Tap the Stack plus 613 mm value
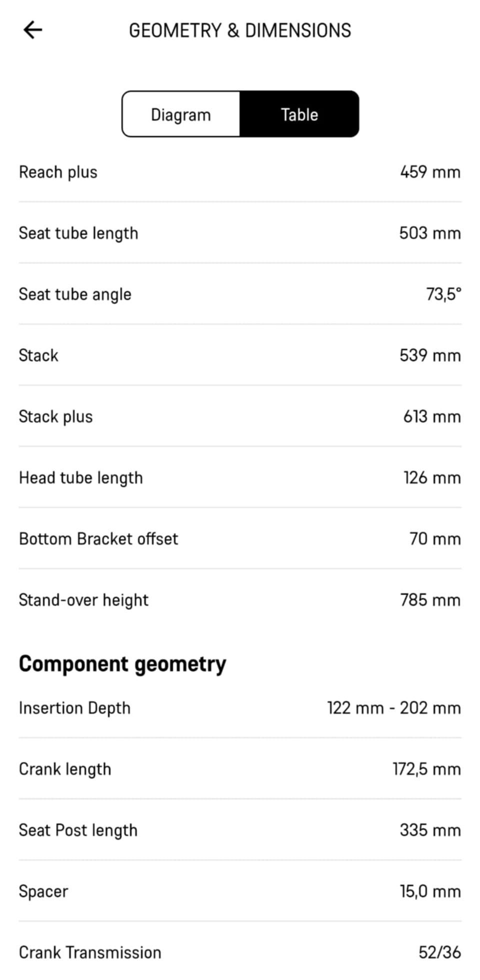This screenshot has width=480, height=980. pos(432,416)
